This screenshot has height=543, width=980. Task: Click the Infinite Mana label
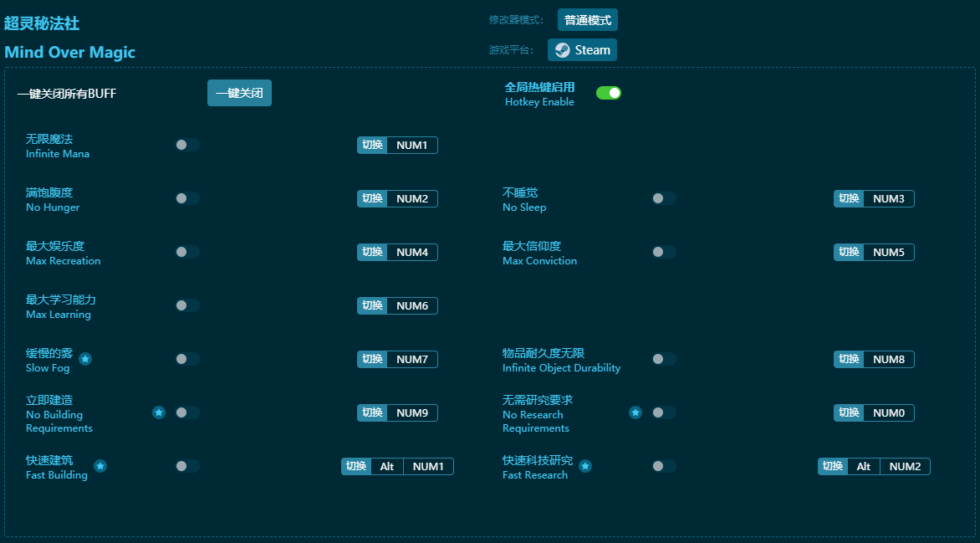[58, 154]
